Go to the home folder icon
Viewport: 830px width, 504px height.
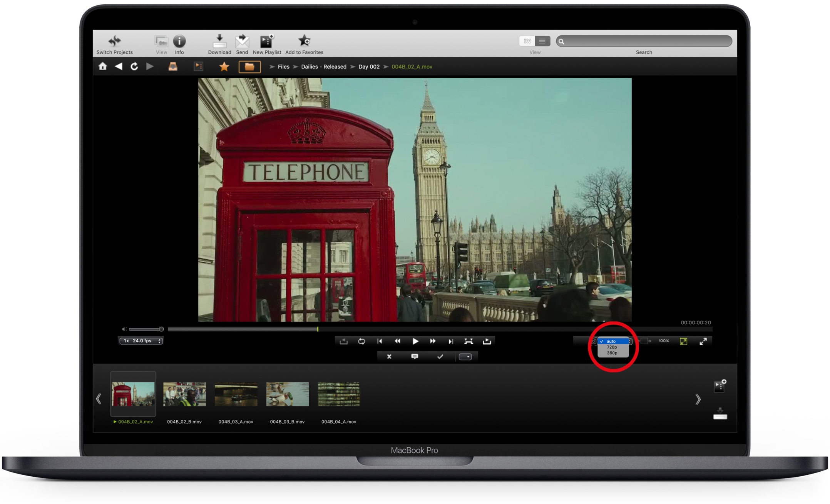coord(102,67)
